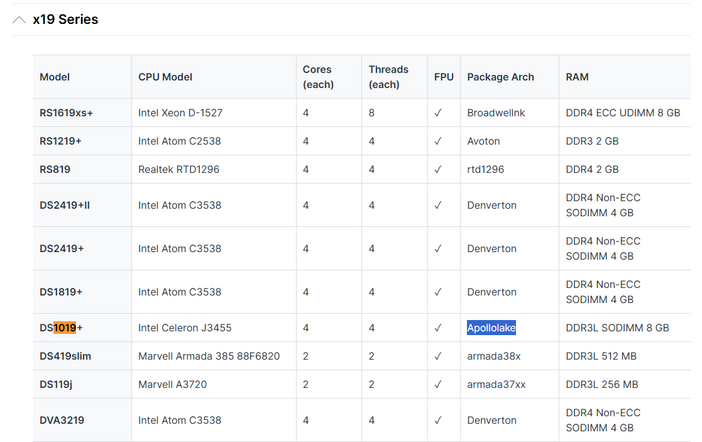The width and height of the screenshot is (702, 442).
Task: Click Denverton in the DS2419+ row
Action: [x=492, y=249]
